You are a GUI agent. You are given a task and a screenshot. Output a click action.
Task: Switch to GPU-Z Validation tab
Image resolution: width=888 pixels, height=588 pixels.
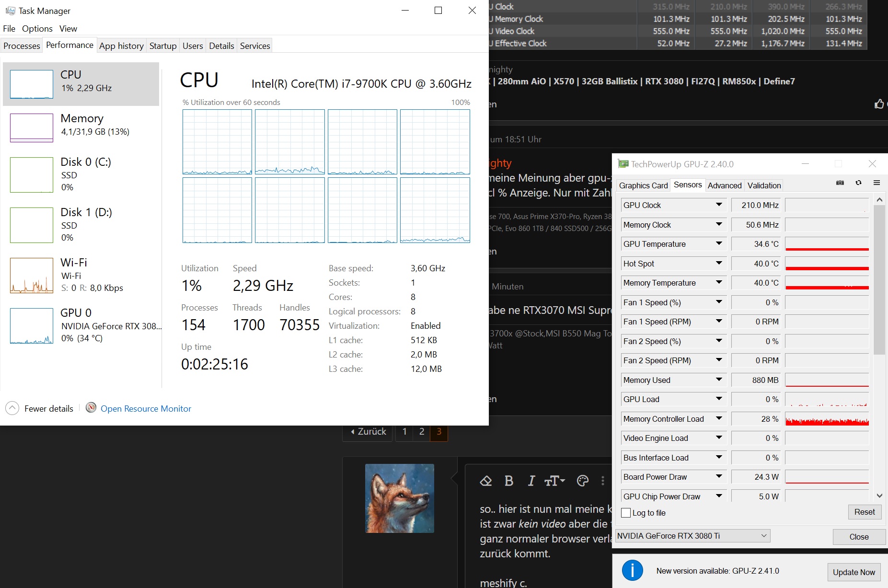coord(764,185)
